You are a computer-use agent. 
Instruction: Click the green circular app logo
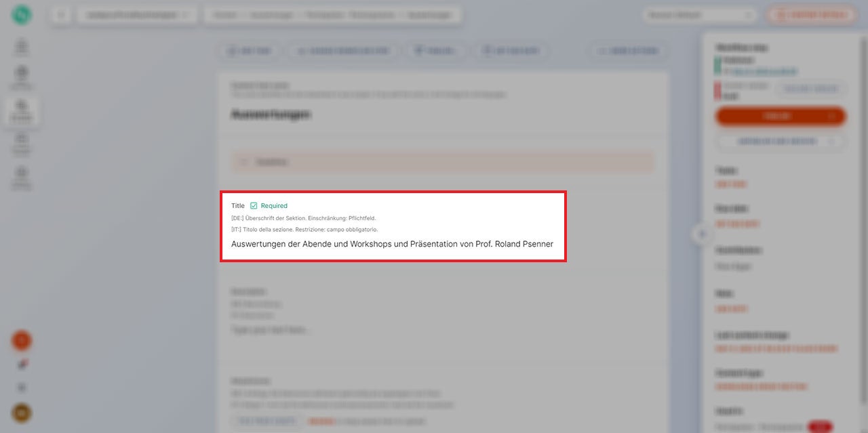click(x=21, y=15)
